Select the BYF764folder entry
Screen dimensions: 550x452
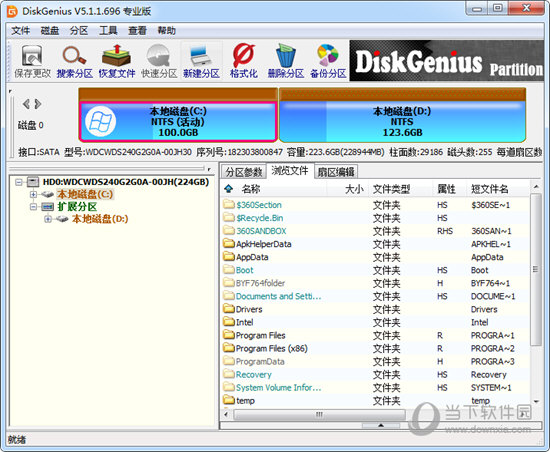(x=260, y=283)
